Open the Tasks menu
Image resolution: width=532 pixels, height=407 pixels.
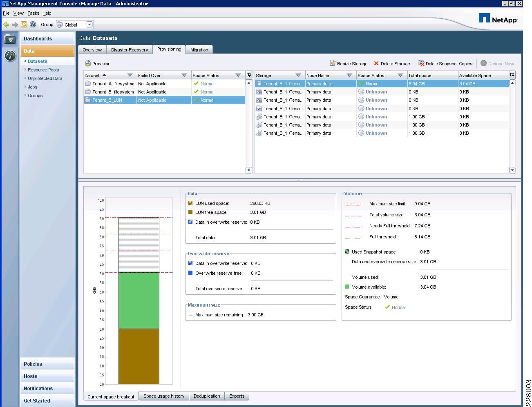pyautogui.click(x=34, y=13)
